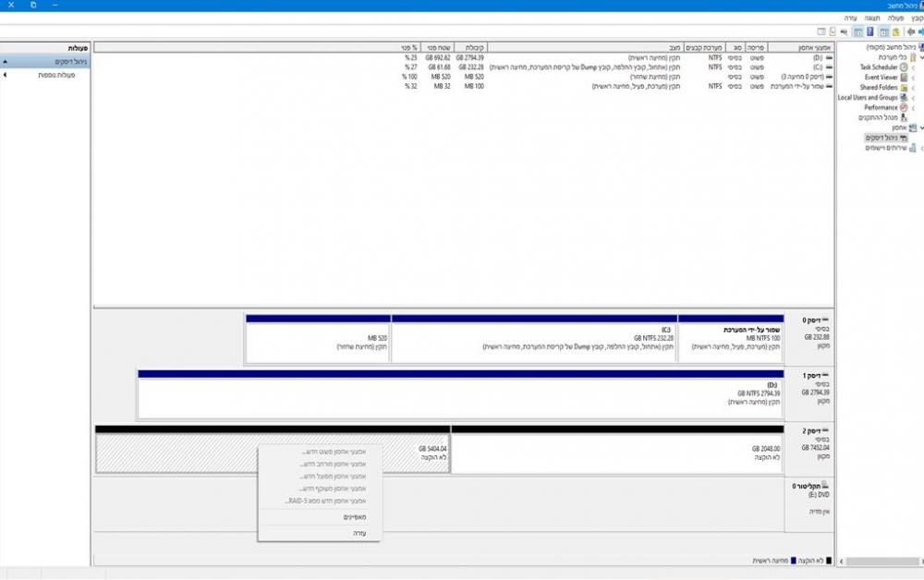Image resolution: width=924 pixels, height=580 pixels.
Task: Select the 2048.00 GB unallocated partition
Action: (x=616, y=453)
